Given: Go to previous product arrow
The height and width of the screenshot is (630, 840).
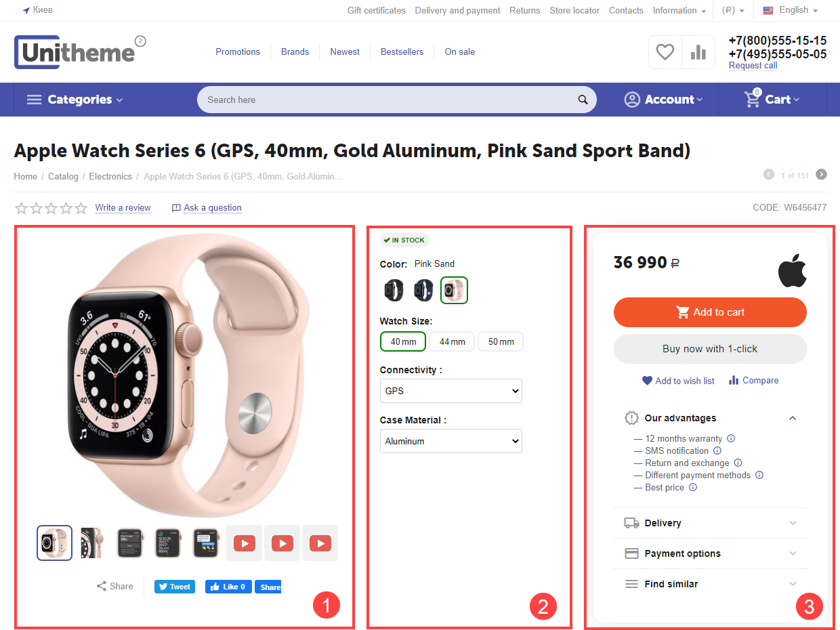Looking at the screenshot, I should [769, 175].
